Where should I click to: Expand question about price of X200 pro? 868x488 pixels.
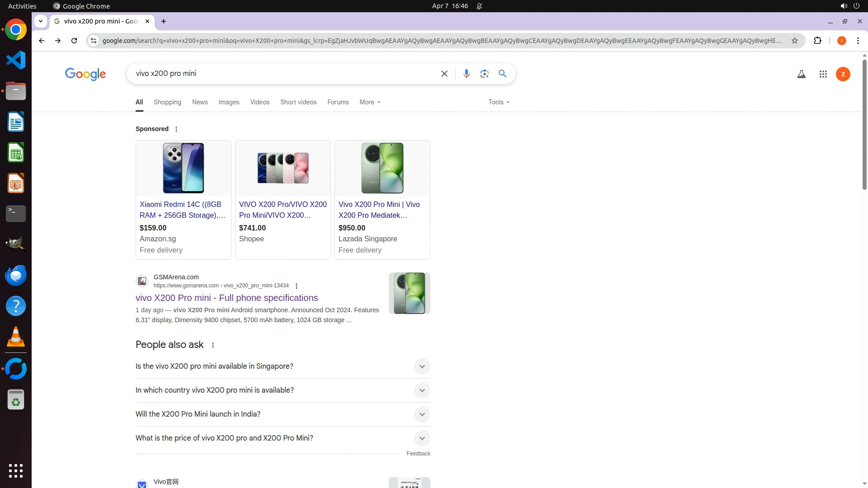pyautogui.click(x=421, y=438)
